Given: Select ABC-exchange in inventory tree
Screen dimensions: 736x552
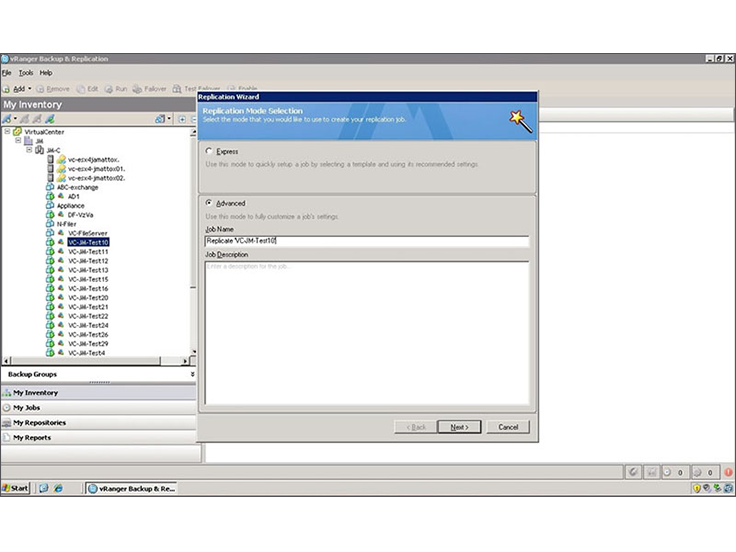Looking at the screenshot, I should [77, 187].
